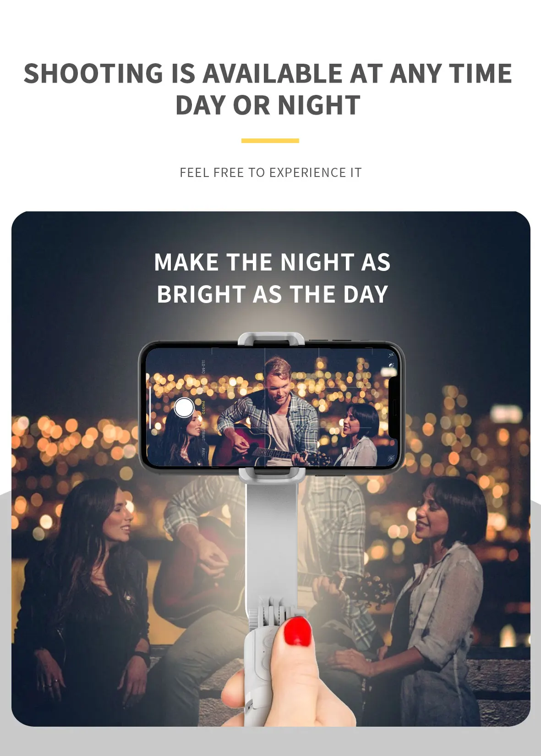
Task: Click 'BRIGHT AS THE DAY' overlay text
Action: [x=273, y=294]
